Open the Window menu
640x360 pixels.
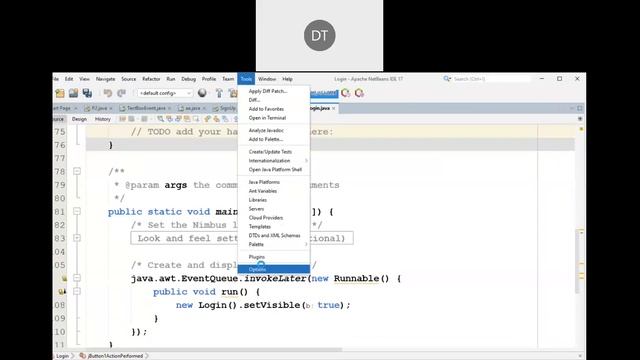coord(267,79)
